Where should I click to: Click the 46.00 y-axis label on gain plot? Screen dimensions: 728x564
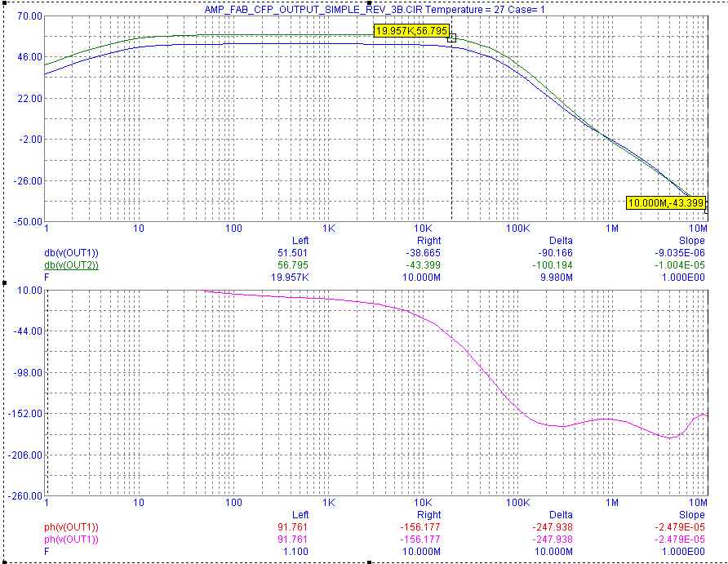29,57
